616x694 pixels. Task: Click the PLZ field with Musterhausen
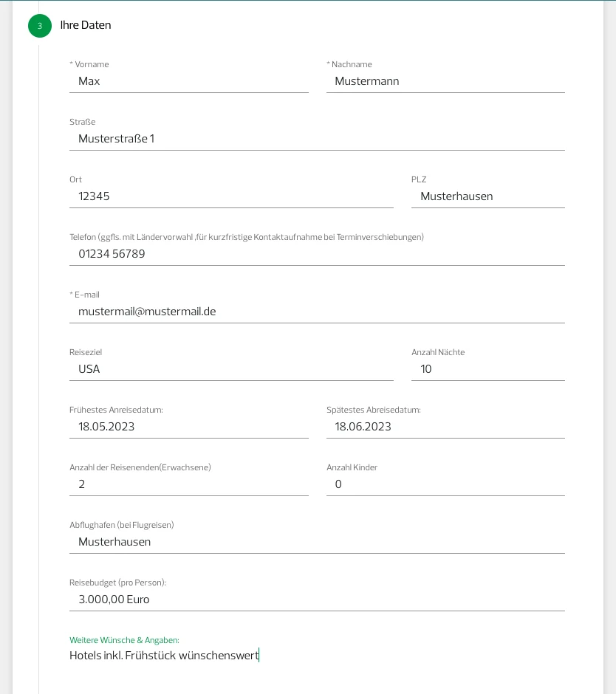coord(488,196)
